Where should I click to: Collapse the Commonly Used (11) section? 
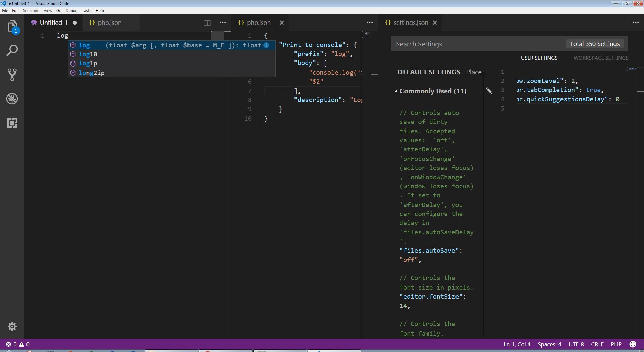coord(396,91)
